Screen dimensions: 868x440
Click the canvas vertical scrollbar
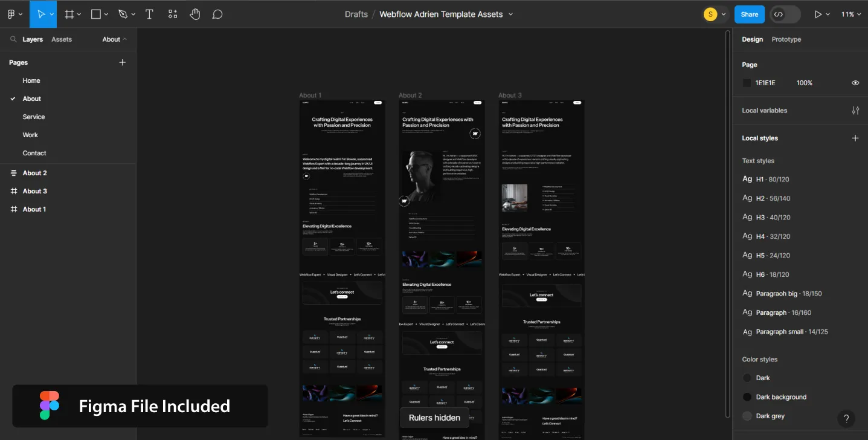coord(728,224)
